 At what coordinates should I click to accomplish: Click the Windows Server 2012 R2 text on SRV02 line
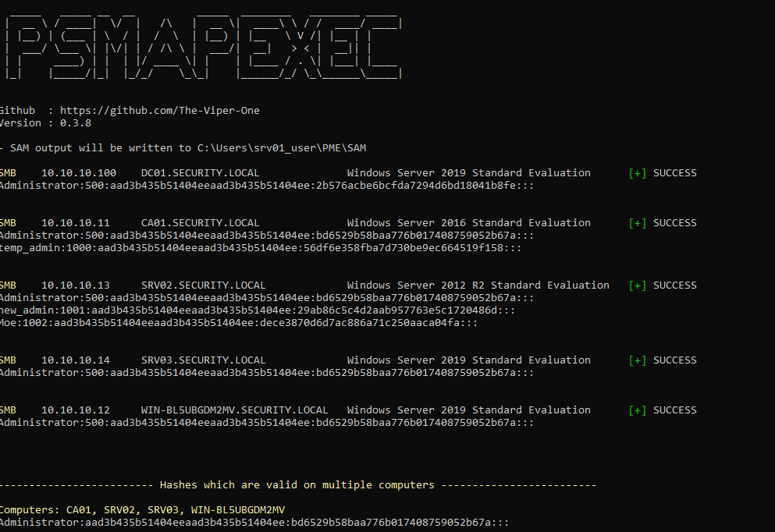click(414, 285)
